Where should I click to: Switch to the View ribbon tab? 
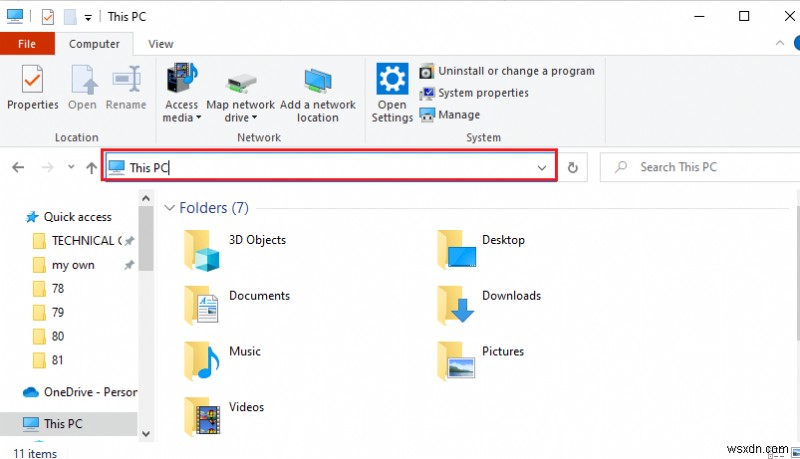pyautogui.click(x=161, y=44)
